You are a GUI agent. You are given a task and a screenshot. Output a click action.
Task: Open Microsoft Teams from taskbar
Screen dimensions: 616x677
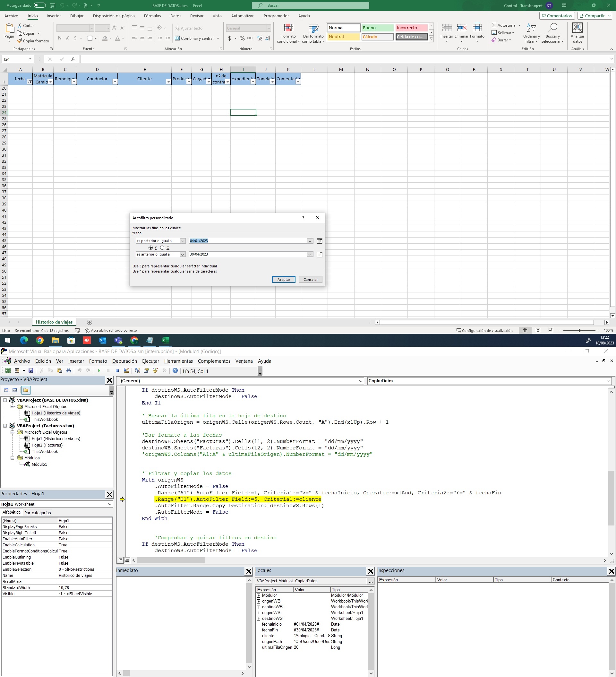click(118, 341)
